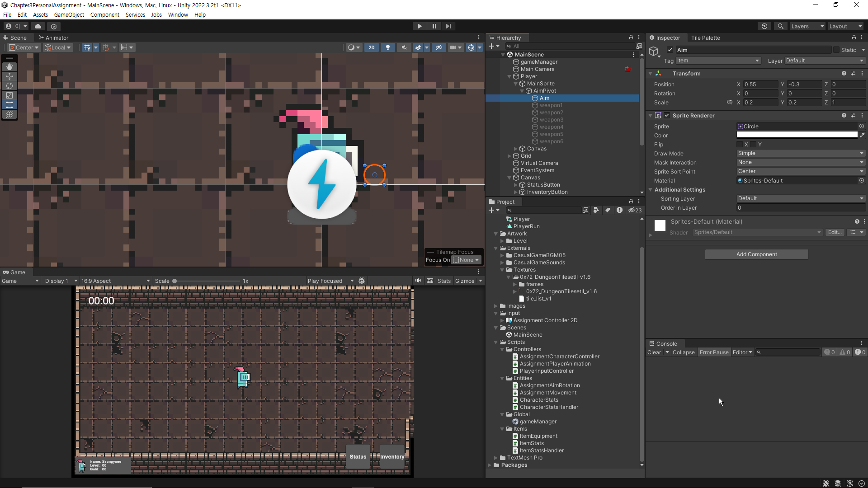Screen dimensions: 868x488
Task: Click the Position X input field
Action: (760, 84)
